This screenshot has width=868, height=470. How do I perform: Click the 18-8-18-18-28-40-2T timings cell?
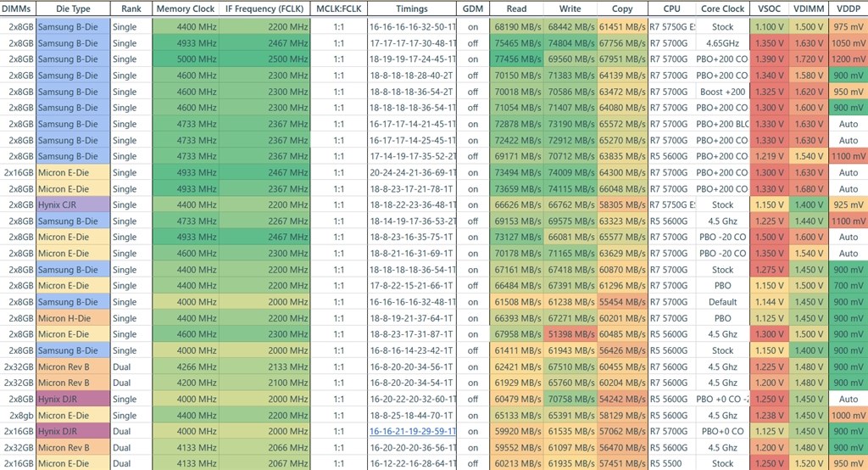(x=412, y=76)
